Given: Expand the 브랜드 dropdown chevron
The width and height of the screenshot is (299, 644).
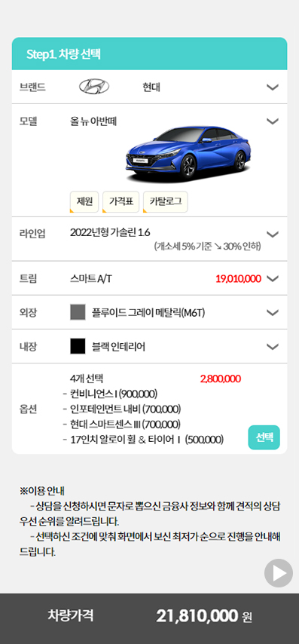Looking at the screenshot, I should [273, 87].
